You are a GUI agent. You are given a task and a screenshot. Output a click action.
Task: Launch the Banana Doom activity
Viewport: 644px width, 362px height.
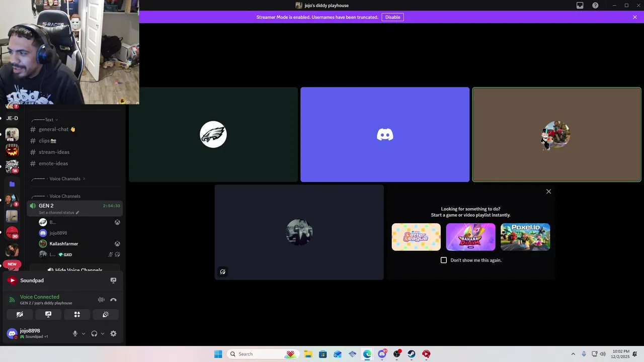pos(470,237)
